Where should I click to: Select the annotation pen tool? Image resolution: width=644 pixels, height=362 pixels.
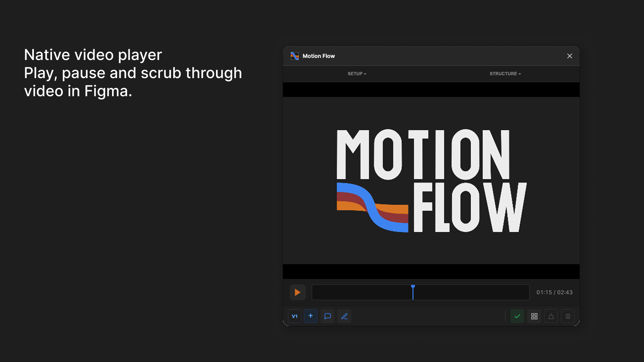pos(344,316)
